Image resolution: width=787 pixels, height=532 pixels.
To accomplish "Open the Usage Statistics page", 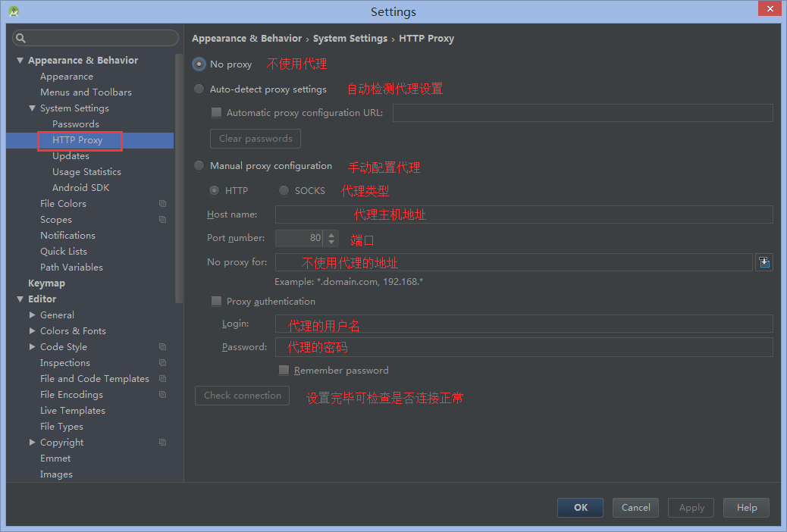I will pos(87,171).
